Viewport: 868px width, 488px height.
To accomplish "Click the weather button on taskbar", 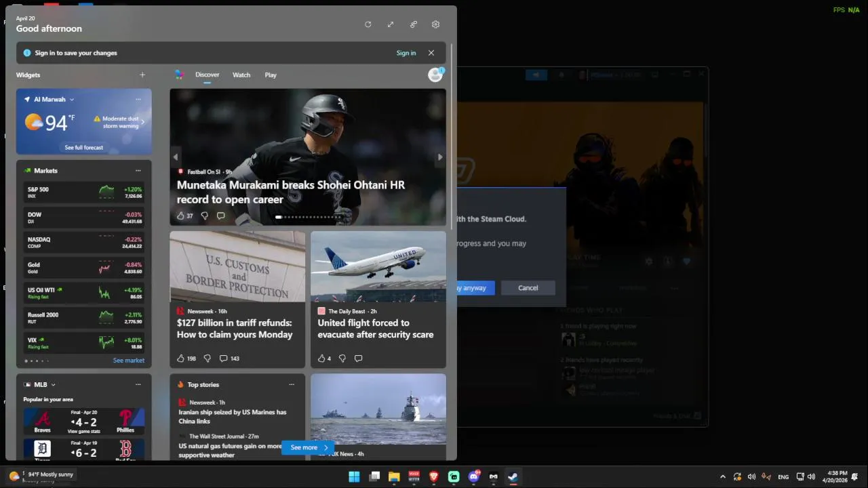I will [41, 476].
